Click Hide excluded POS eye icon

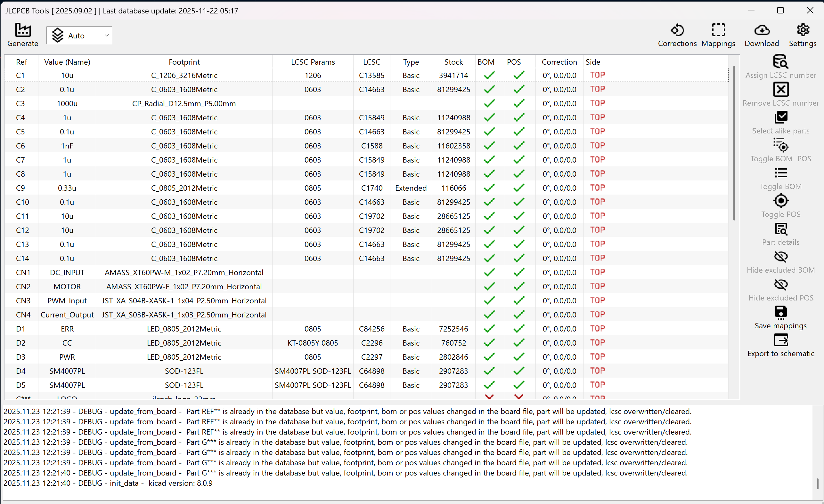(780, 285)
